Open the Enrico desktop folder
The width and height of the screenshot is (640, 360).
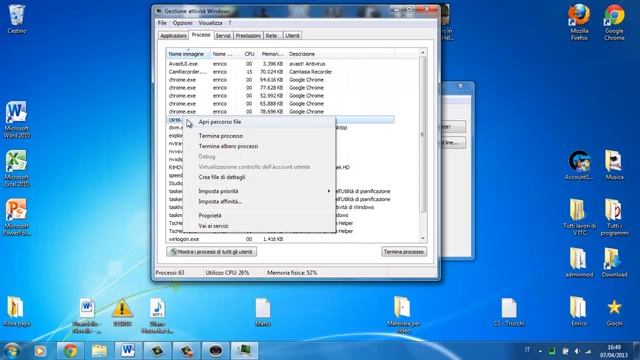click(579, 312)
